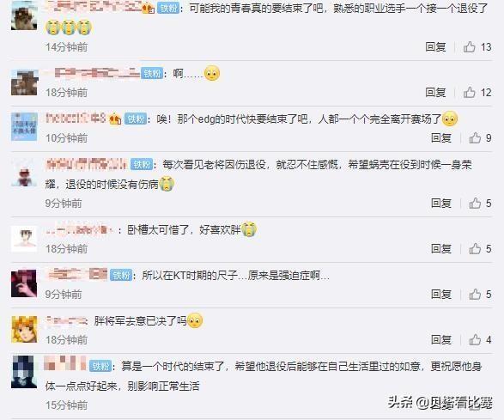Image resolution: width=504 pixels, height=420 pixels.
Task: Like the KT时期的尺子 comment
Action: pos(475,294)
